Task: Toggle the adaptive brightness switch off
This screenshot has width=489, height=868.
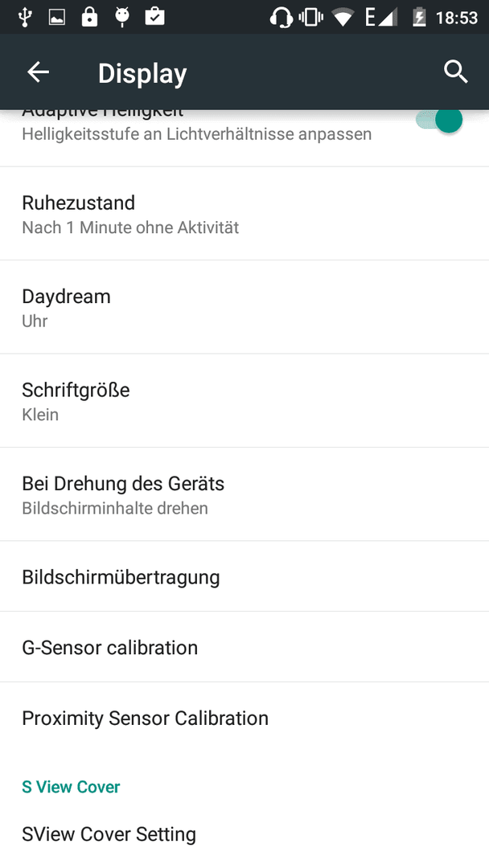Action: [x=440, y=121]
